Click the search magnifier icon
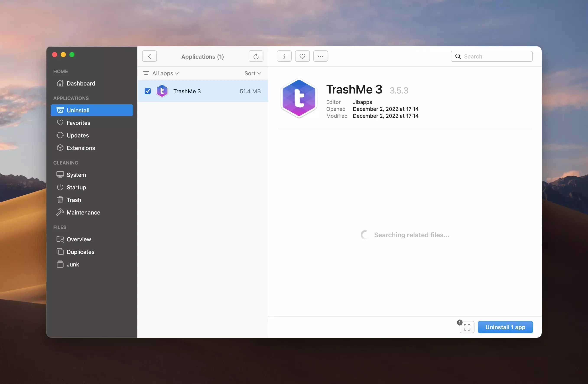The height and width of the screenshot is (384, 588). [x=458, y=56]
